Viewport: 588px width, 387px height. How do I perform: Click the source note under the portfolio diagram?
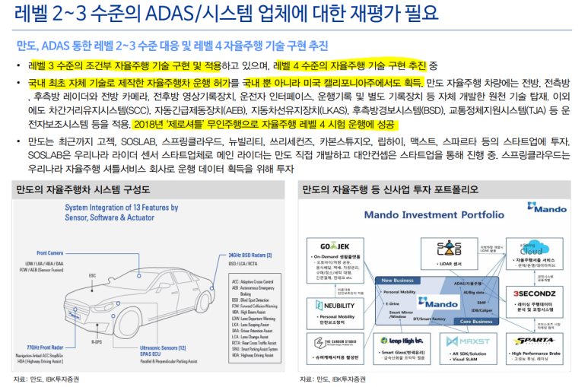click(x=332, y=379)
